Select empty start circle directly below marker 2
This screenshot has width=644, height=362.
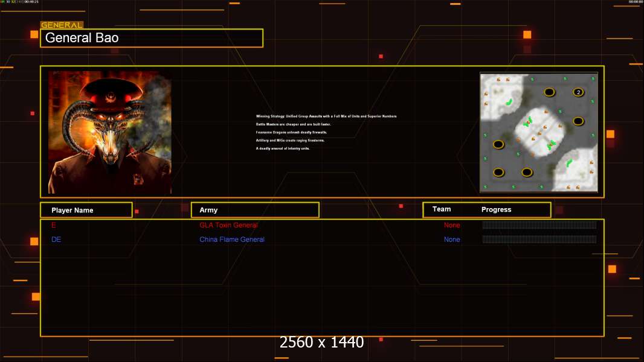(578, 121)
